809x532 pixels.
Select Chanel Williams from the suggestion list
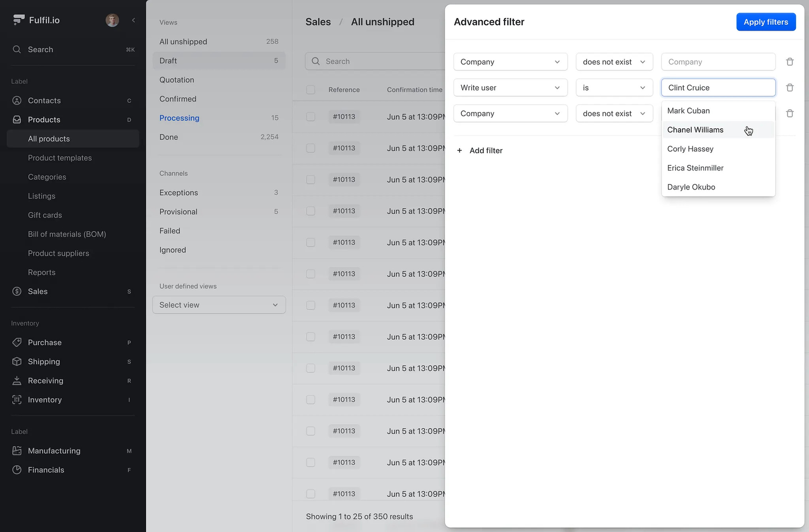pos(695,129)
